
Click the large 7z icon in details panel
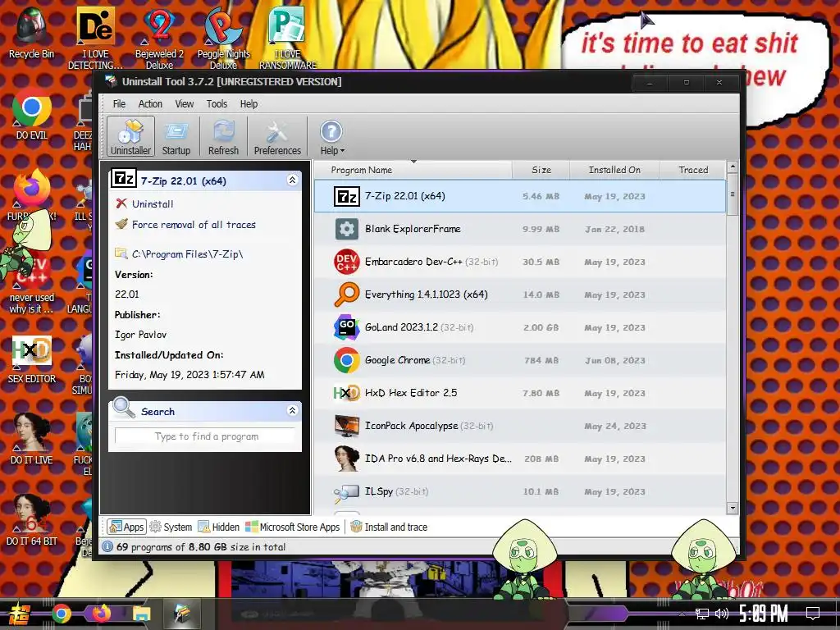123,178
